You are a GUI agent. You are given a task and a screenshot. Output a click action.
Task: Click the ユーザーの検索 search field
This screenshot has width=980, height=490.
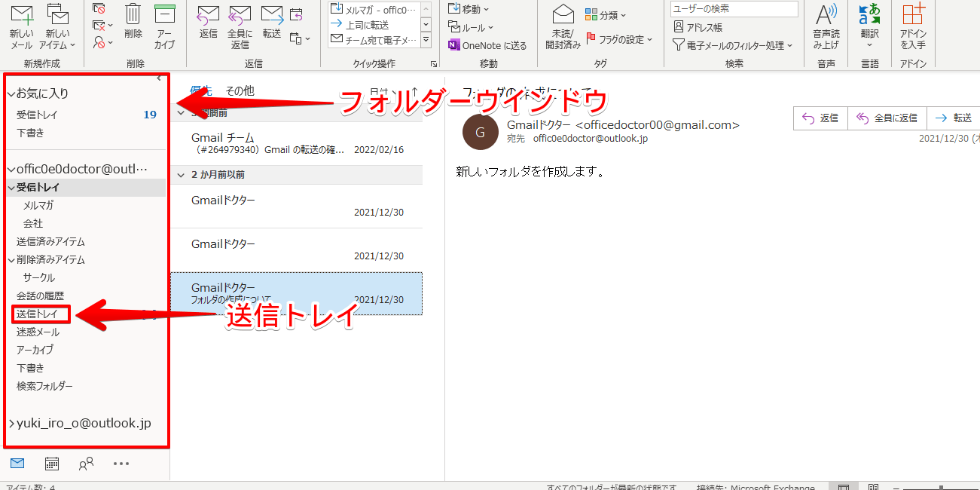733,9
